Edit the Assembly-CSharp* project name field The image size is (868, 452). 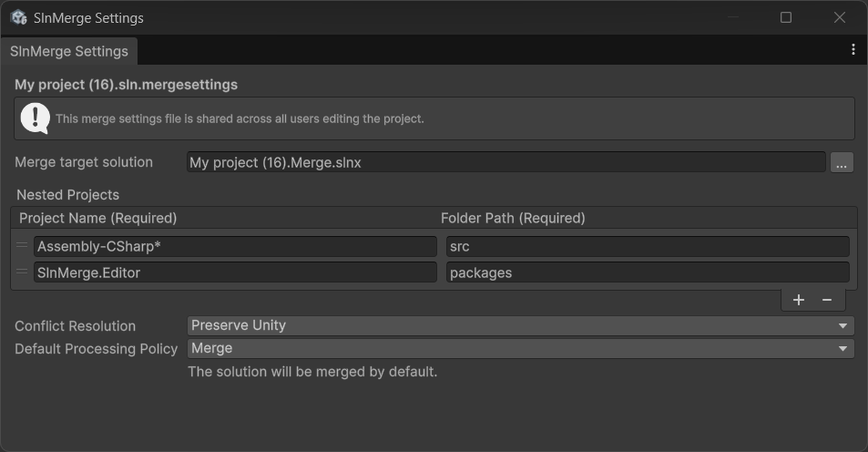[x=235, y=247]
